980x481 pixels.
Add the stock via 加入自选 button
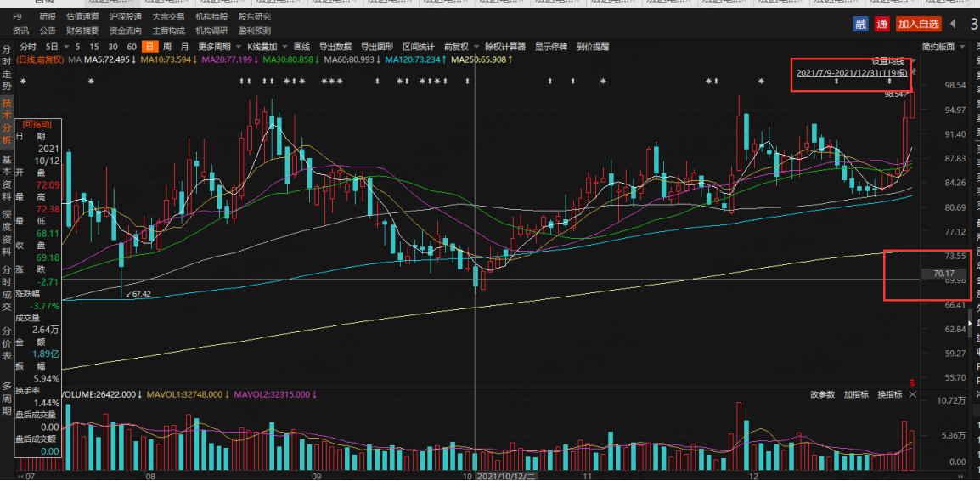point(919,25)
